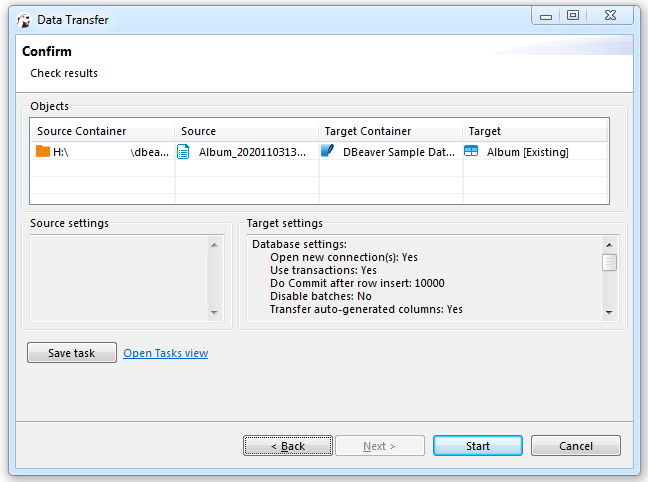Click the Source settings scroll down arrow
The image size is (648, 482).
click(x=214, y=313)
